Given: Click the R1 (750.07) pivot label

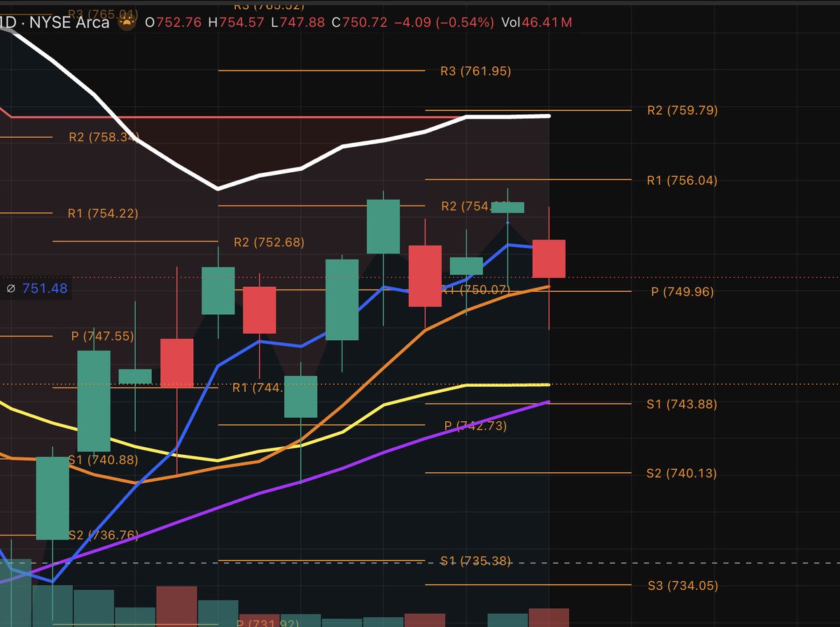Looking at the screenshot, I should (475, 289).
